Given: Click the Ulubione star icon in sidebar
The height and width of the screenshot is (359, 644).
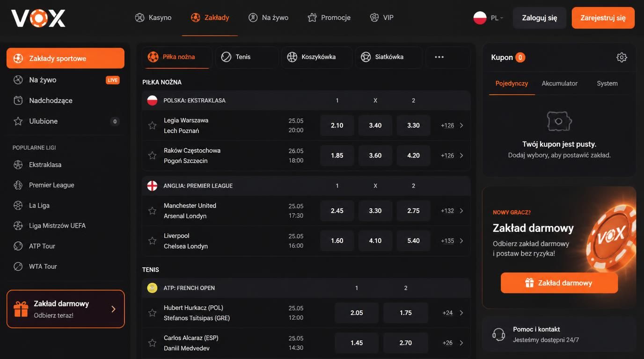Looking at the screenshot, I should click(x=18, y=121).
